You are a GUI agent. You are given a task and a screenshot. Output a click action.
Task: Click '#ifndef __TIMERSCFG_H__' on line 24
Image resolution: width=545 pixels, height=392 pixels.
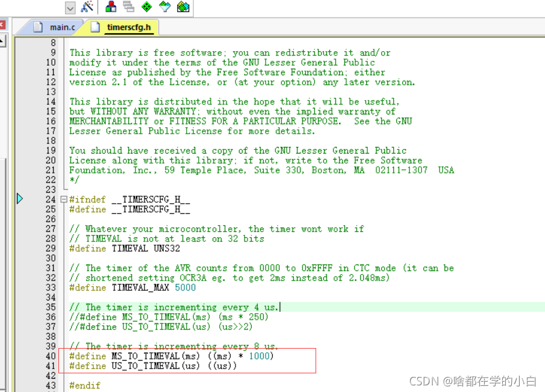pos(129,199)
